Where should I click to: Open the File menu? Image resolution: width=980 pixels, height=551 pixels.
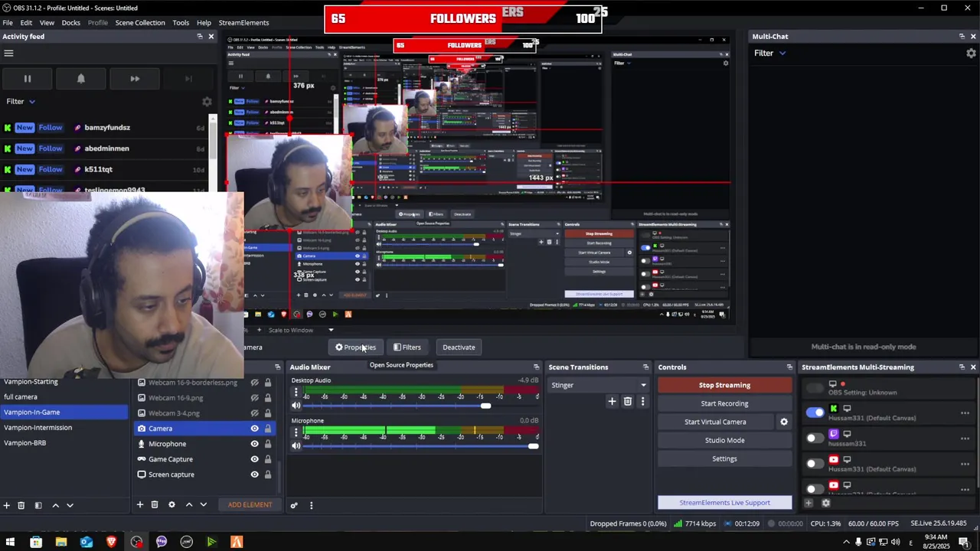(x=8, y=22)
